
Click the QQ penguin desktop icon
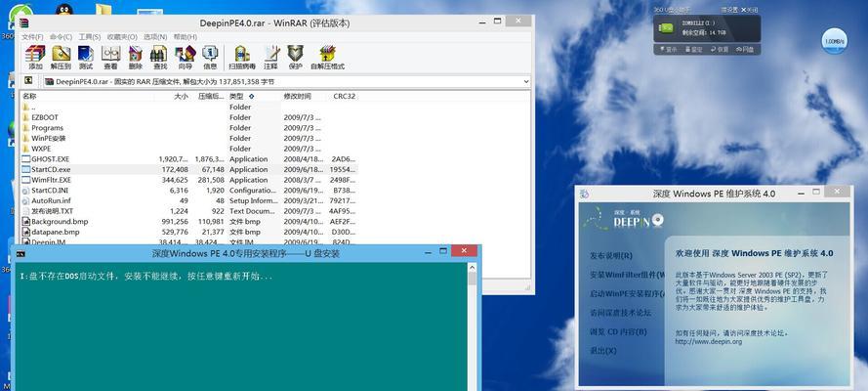tap(64, 10)
